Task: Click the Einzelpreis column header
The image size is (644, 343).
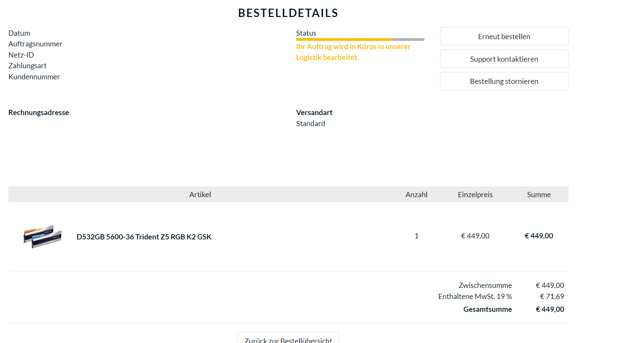Action: tap(475, 195)
